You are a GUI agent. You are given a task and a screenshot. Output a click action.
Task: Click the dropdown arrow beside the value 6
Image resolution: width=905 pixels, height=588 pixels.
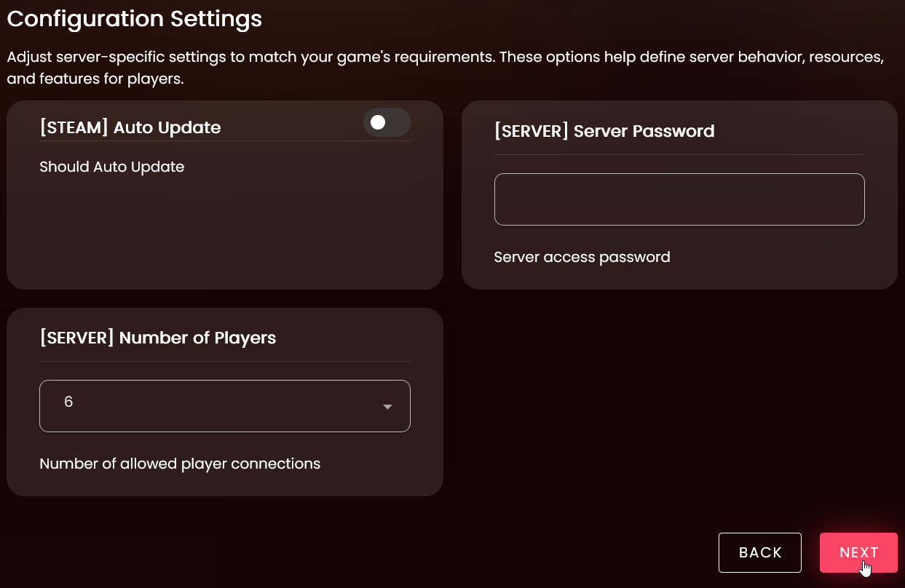coord(387,407)
